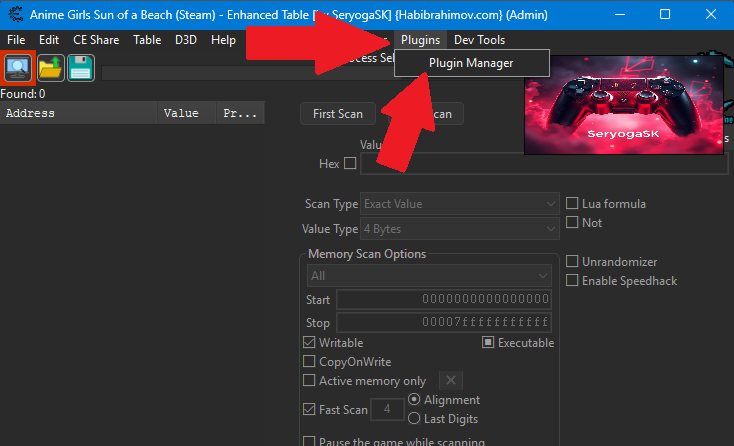Toggle the Writable checkbox

pos(309,342)
